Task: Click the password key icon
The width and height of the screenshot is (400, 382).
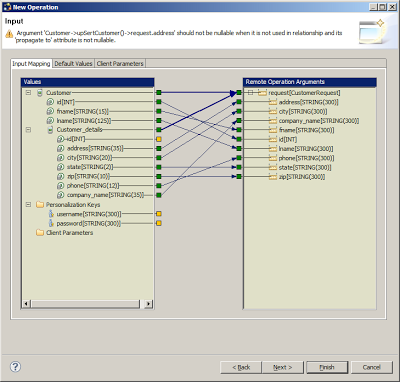Action: pyautogui.click(x=51, y=223)
